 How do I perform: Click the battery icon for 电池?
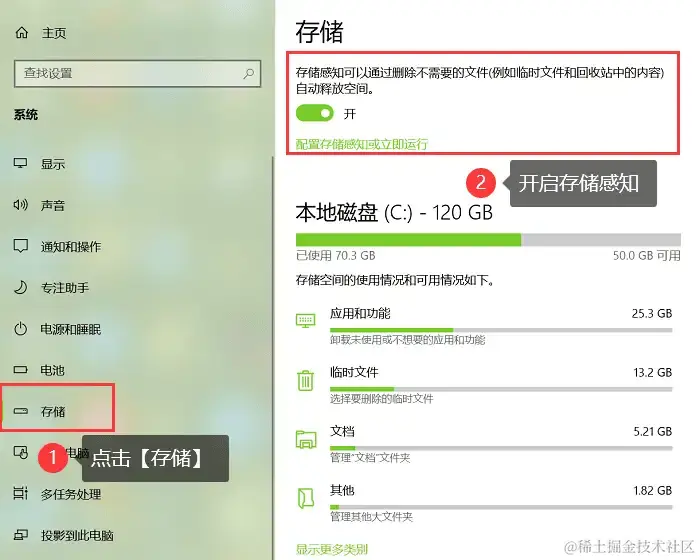click(21, 370)
